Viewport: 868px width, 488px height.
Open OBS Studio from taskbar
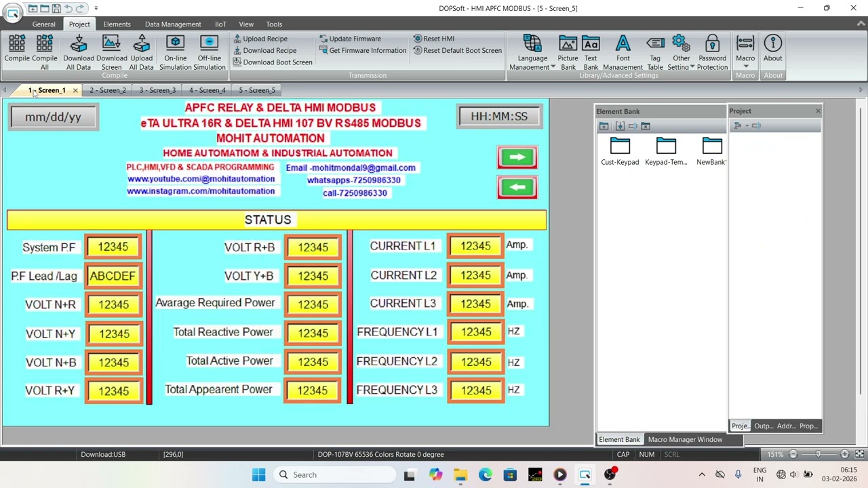[610, 474]
